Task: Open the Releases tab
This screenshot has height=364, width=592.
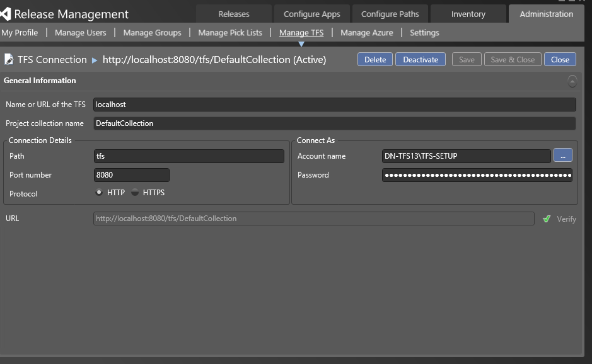Action: coord(234,14)
